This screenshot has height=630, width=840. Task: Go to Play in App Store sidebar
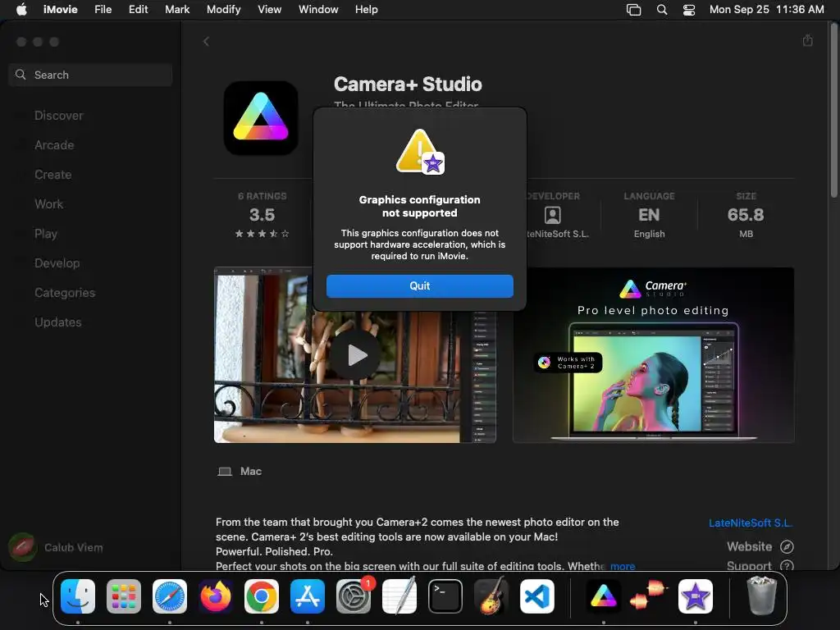click(46, 234)
